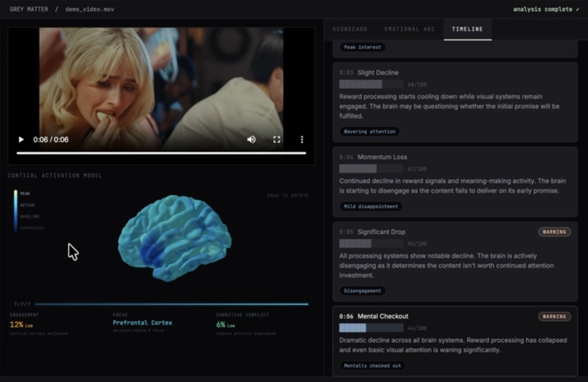Select the Mental Checkout timeline entry

pos(455,341)
